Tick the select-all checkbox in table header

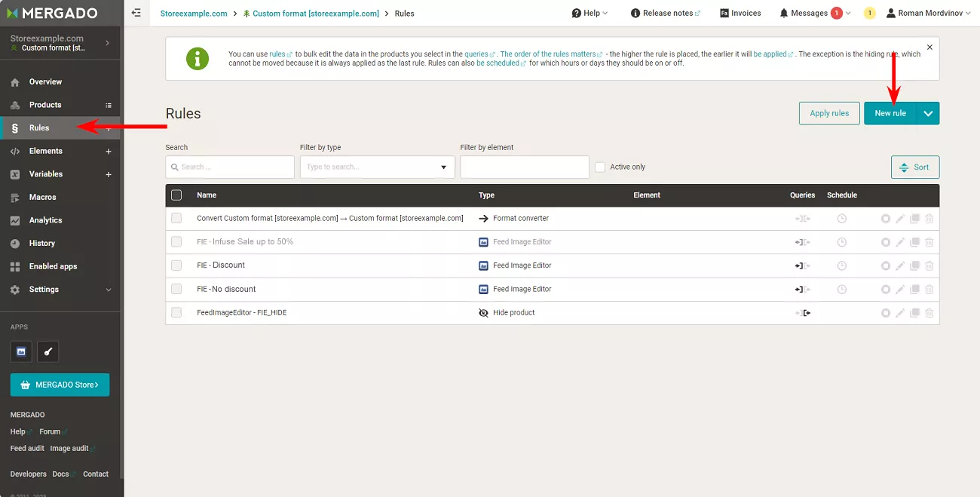click(x=176, y=195)
